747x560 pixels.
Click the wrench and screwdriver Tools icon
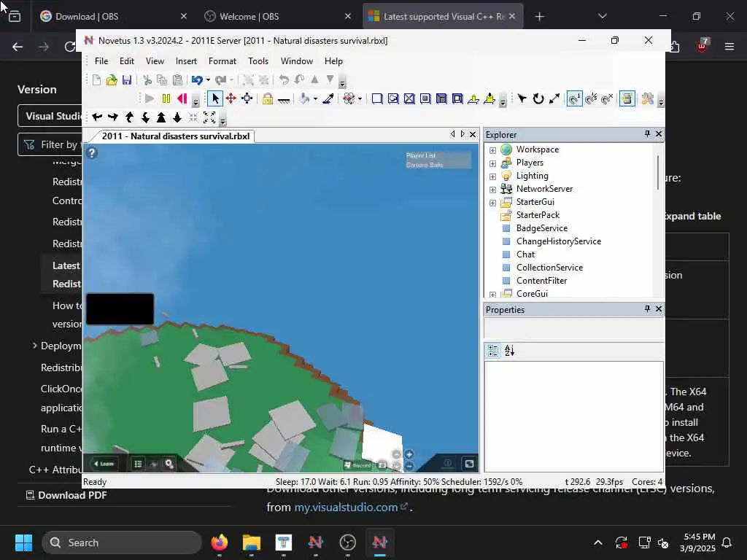pyautogui.click(x=648, y=98)
